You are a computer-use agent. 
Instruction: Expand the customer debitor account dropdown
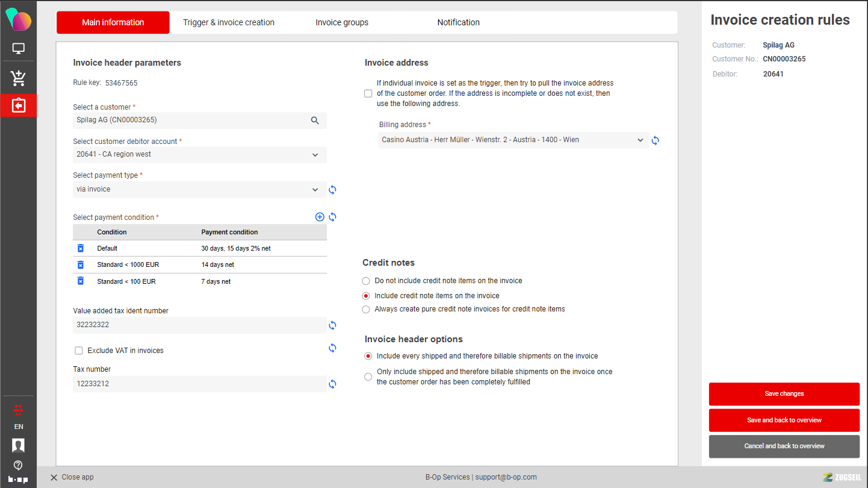tap(315, 155)
